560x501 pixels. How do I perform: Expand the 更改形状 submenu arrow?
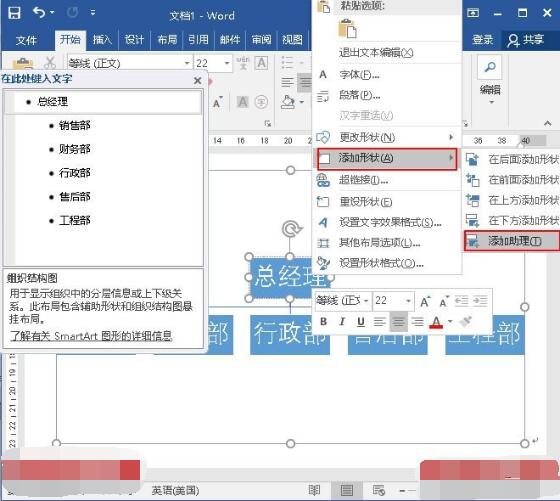451,137
